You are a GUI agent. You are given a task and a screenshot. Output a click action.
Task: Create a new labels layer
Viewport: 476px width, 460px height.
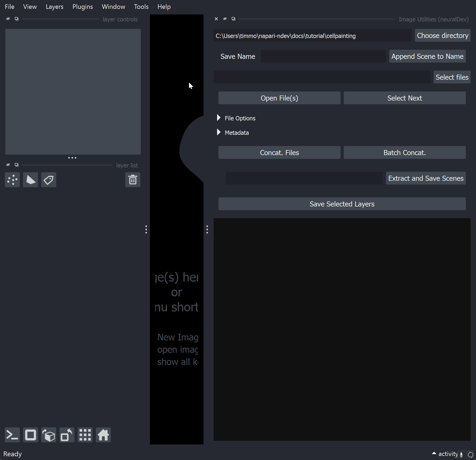pyautogui.click(x=49, y=180)
